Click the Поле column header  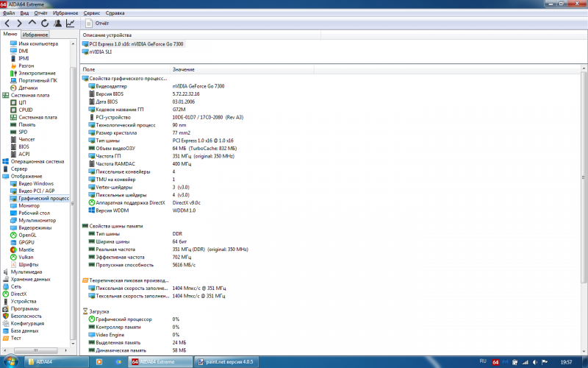tap(125, 69)
